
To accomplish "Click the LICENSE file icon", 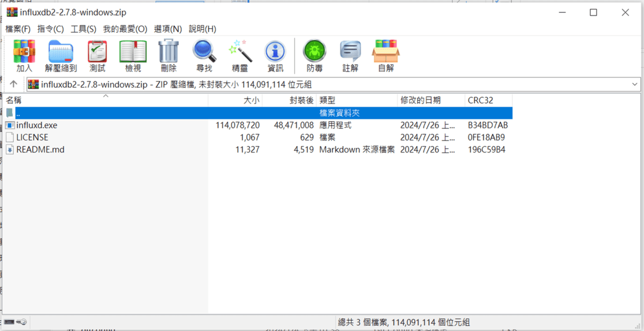I will tap(10, 137).
